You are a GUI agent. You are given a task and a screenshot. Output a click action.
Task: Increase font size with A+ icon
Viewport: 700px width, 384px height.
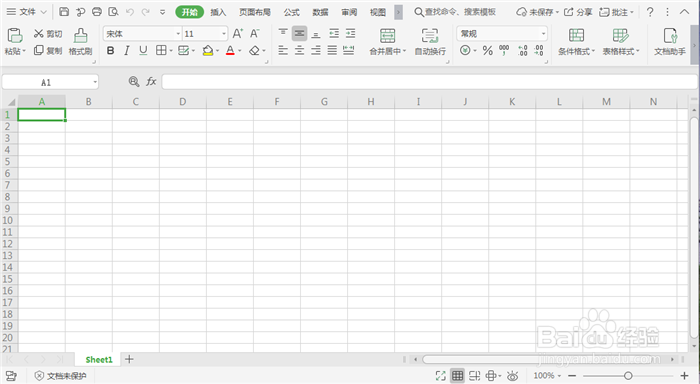tap(238, 33)
